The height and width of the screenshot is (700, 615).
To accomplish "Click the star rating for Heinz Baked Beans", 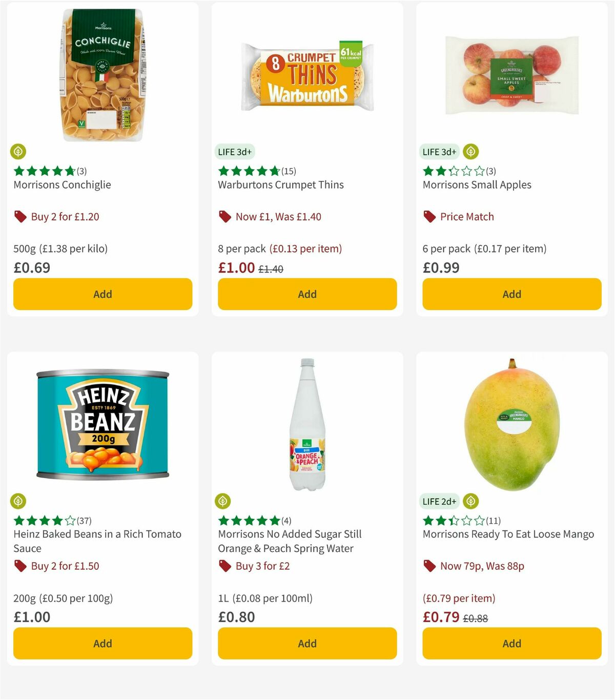I will (44, 520).
